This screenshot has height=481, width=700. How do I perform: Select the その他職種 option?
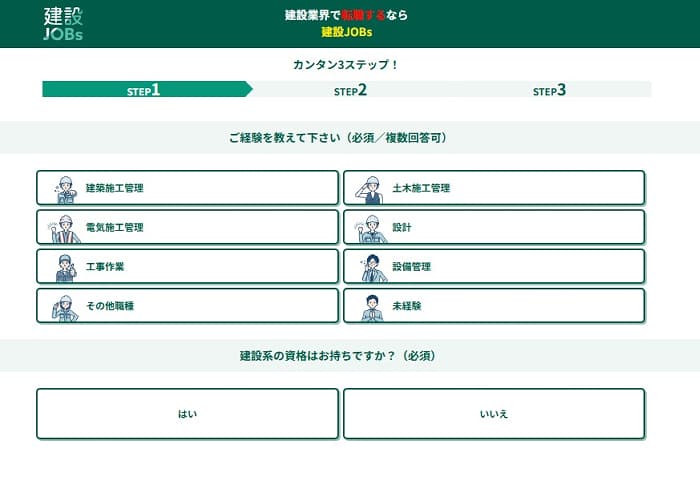pos(188,305)
